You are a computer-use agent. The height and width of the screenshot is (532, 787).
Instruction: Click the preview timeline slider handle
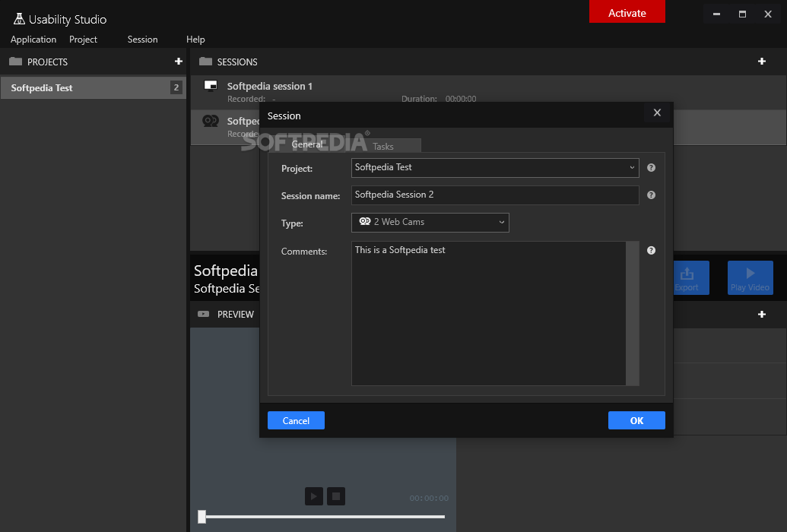pos(202,517)
